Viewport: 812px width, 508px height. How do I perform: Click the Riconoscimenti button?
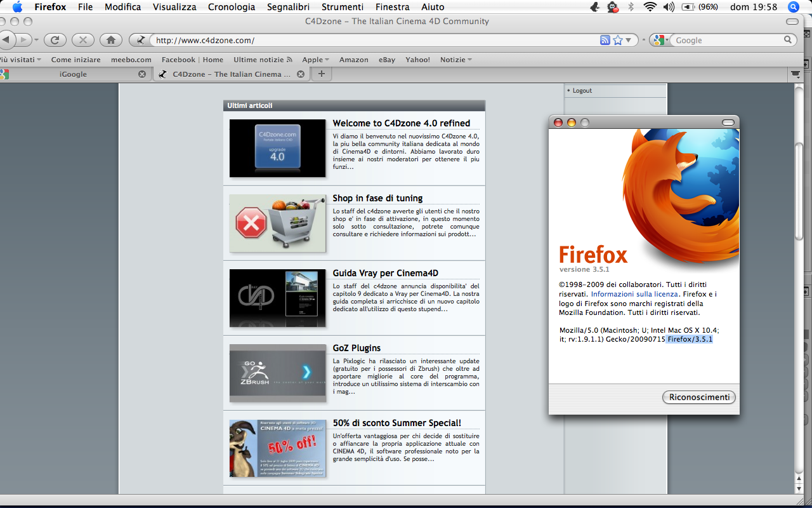point(699,397)
